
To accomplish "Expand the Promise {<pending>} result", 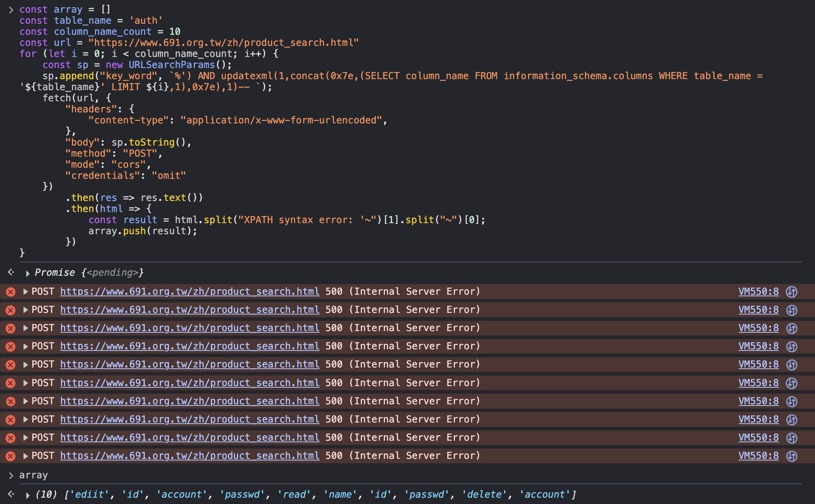I will (x=28, y=273).
